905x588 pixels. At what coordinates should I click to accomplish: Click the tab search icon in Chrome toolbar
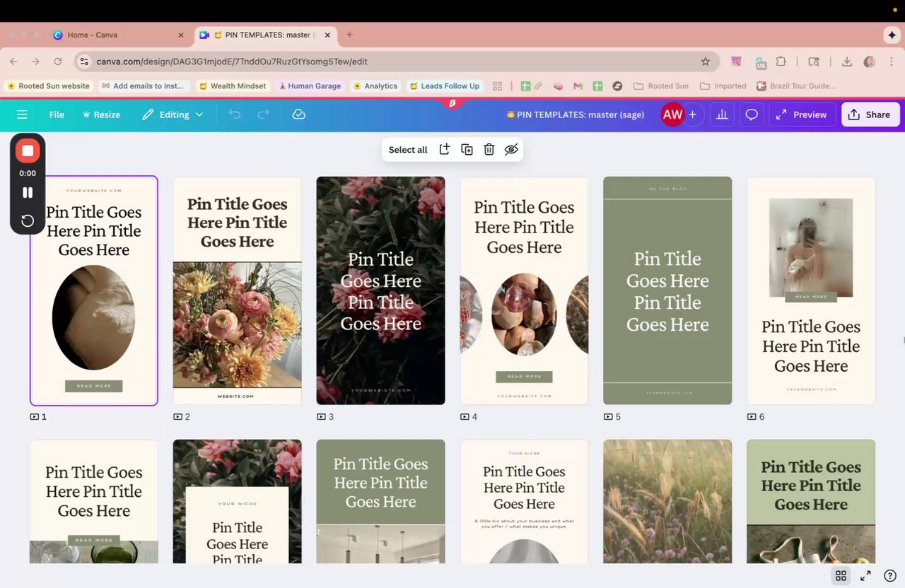pos(814,61)
